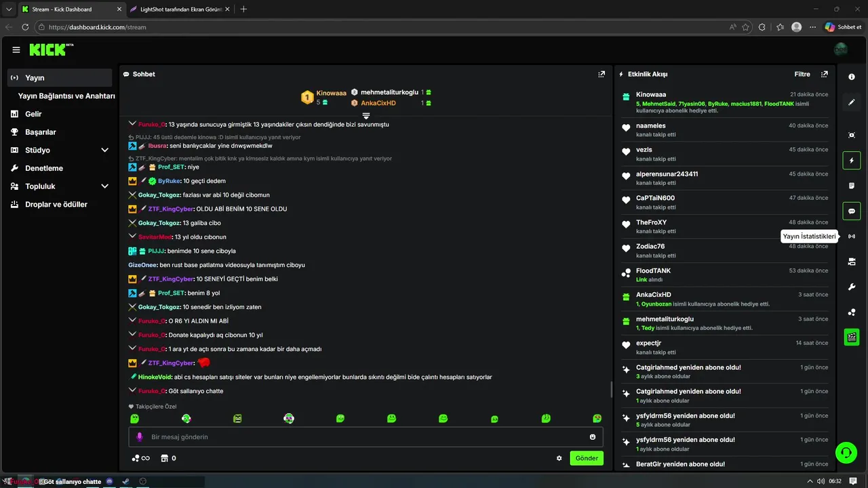The height and width of the screenshot is (488, 868).
Task: Click username GizeOnee in chat
Action: pyautogui.click(x=142, y=265)
